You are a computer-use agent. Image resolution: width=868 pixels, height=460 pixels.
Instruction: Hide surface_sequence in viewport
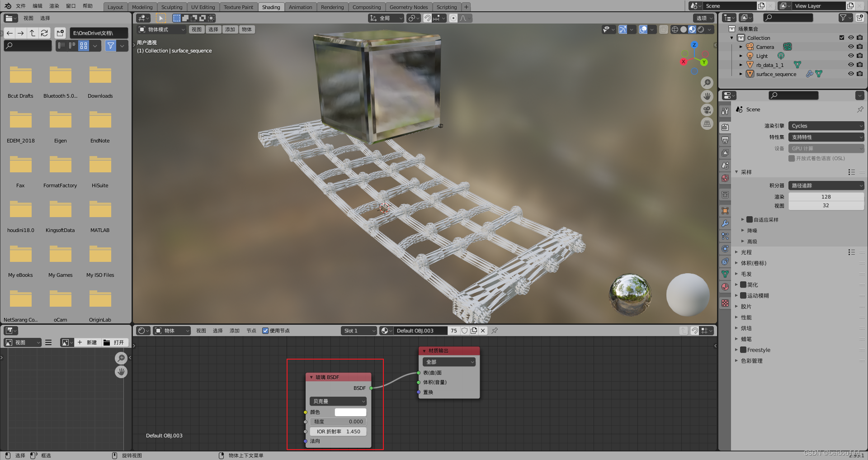[851, 74]
